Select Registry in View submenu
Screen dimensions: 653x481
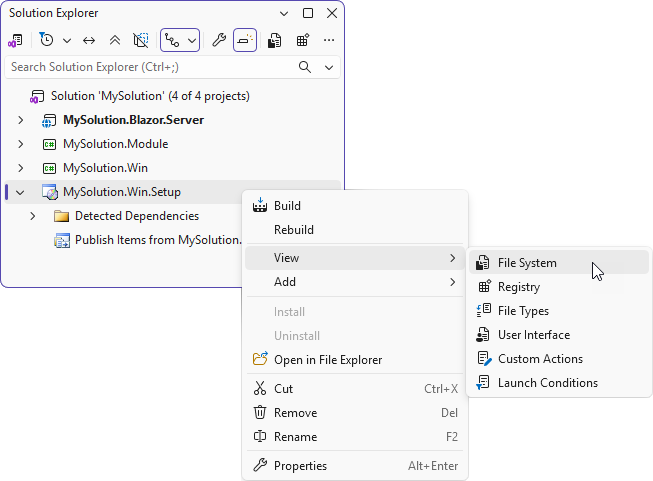[x=559, y=287]
